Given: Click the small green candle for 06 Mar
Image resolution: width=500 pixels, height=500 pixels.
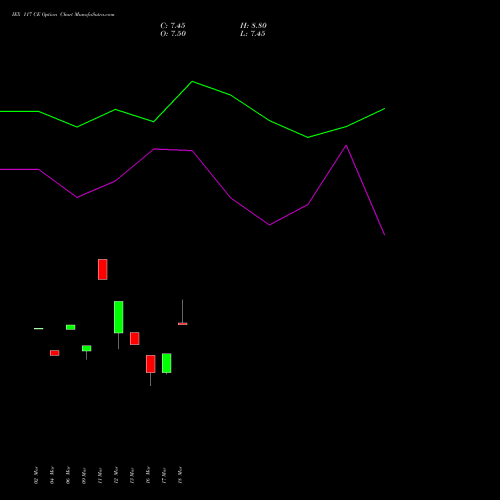Looking at the screenshot, I should (71, 327).
